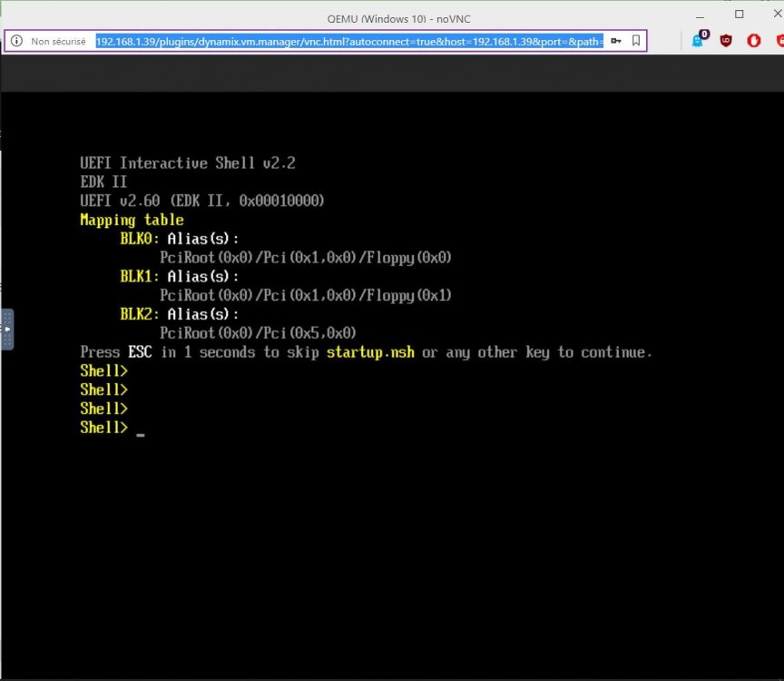The height and width of the screenshot is (681, 784).
Task: Click the yellow 'Mapping table' heading
Action: pyautogui.click(x=132, y=220)
